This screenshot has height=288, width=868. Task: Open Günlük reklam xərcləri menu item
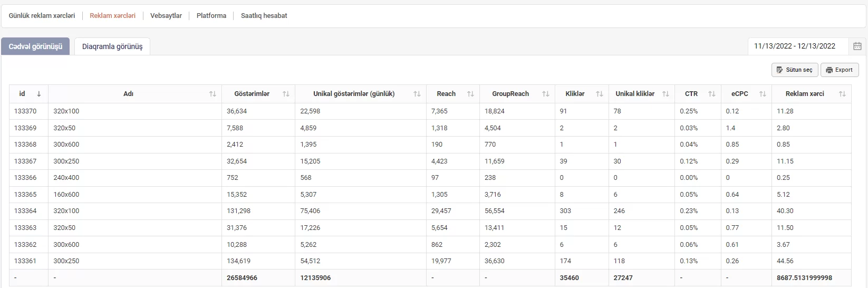tap(42, 16)
